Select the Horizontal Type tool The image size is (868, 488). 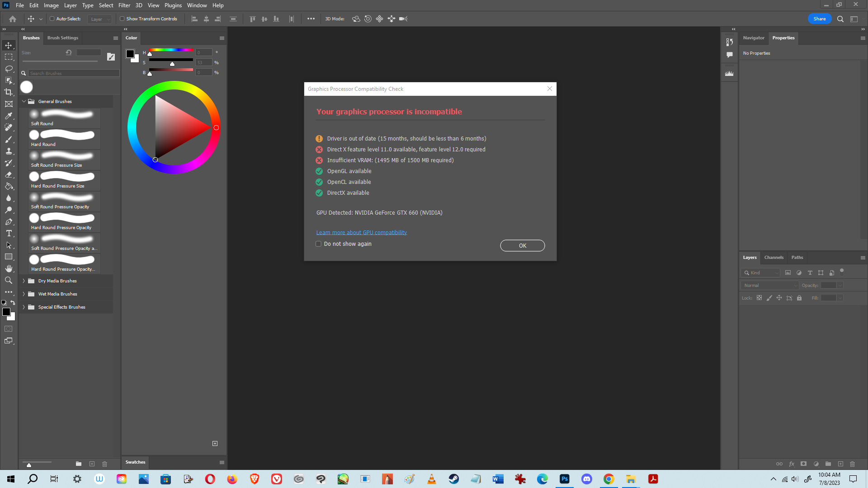9,233
